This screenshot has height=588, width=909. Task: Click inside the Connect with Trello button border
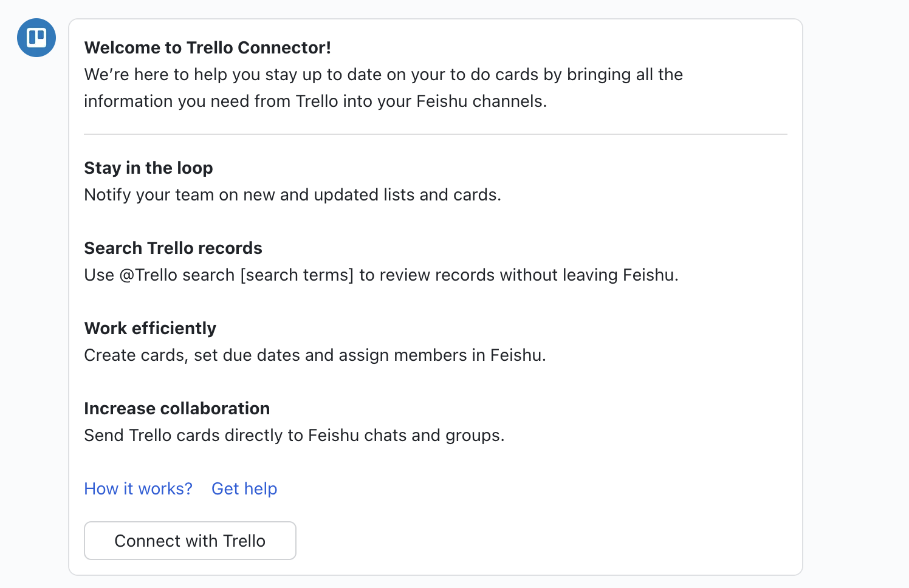pos(190,541)
